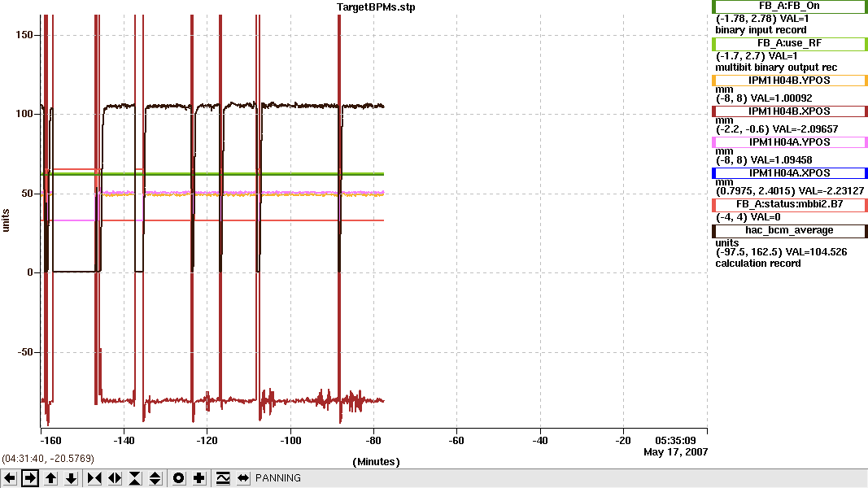
Task: Click the 05:35:09 end time label
Action: click(675, 441)
